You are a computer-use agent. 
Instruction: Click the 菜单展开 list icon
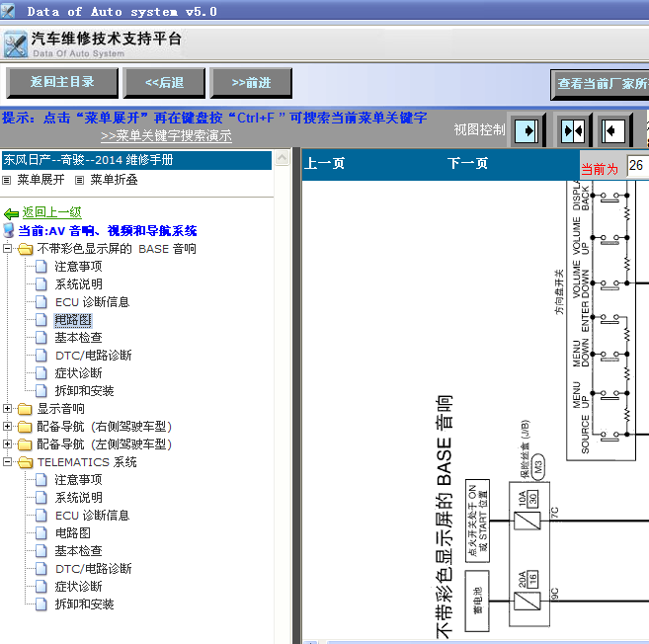click(6, 180)
